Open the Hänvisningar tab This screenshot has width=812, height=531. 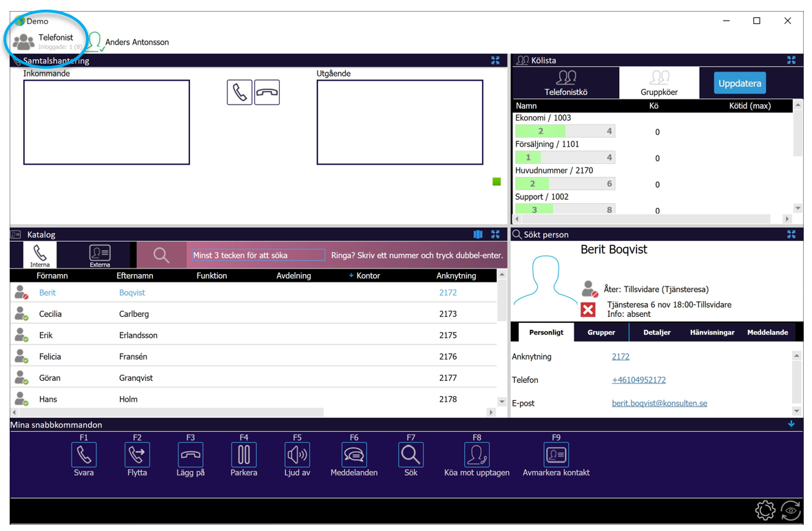[712, 332]
